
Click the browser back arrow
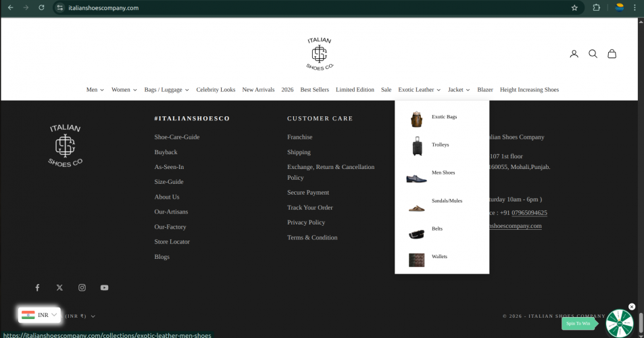pyautogui.click(x=11, y=8)
